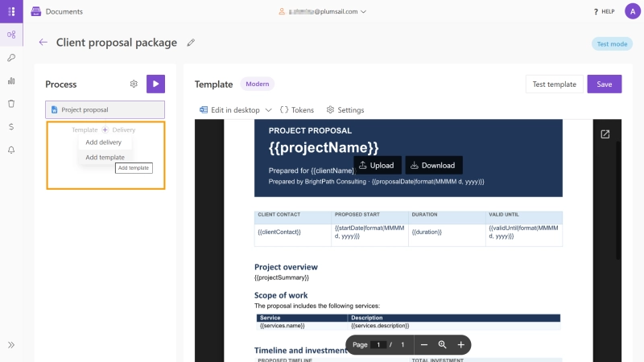Start the process with play button

click(x=155, y=84)
